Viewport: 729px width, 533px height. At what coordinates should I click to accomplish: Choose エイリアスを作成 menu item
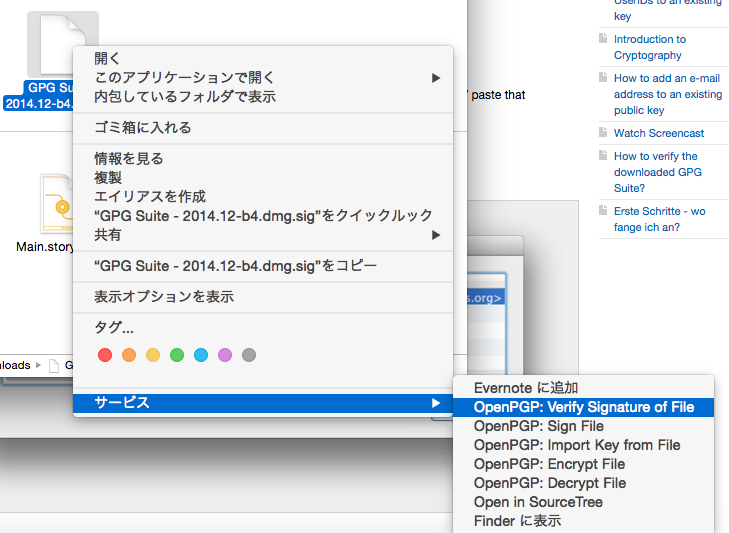pyautogui.click(x=263, y=197)
